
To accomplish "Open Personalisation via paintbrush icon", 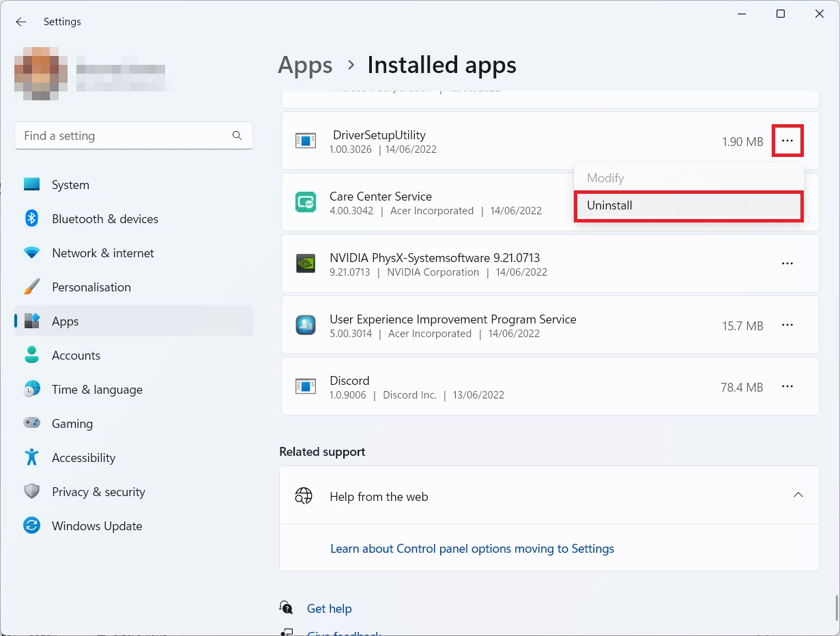I will [x=32, y=287].
